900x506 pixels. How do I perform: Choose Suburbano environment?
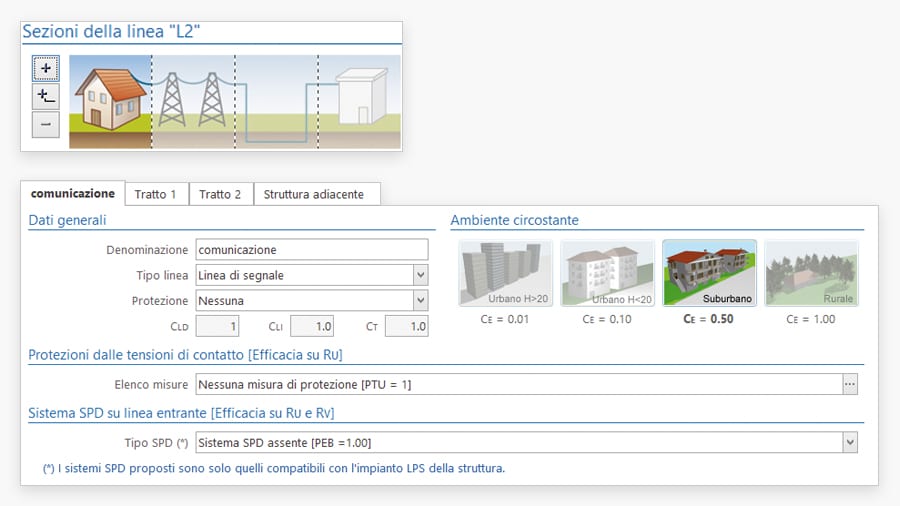click(709, 273)
